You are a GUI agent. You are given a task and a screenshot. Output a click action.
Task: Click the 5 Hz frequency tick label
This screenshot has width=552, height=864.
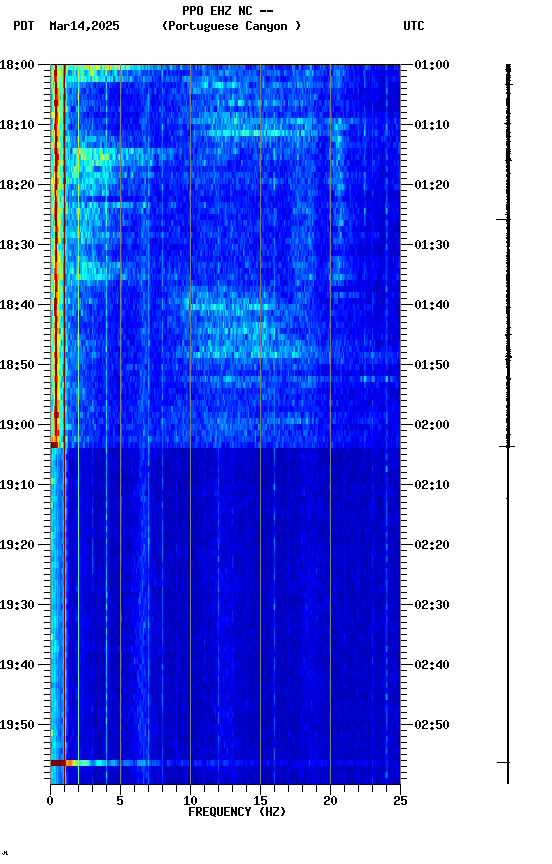[x=120, y=801]
